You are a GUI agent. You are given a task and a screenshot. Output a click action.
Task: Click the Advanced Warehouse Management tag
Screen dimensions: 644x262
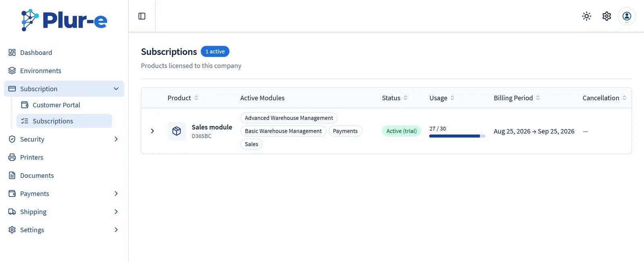click(x=289, y=118)
